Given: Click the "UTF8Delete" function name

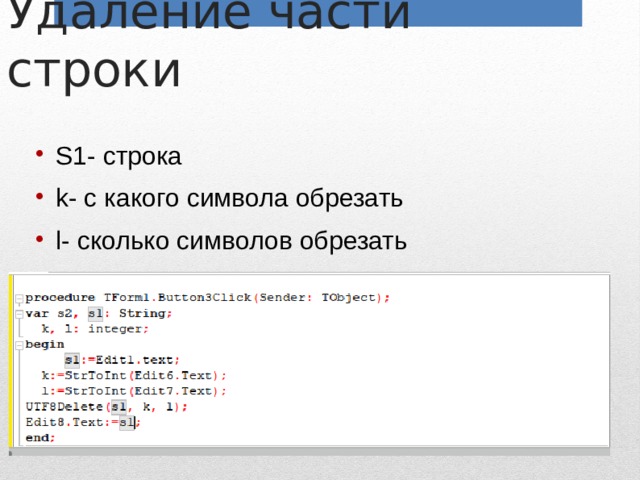Looking at the screenshot, I should pos(64,407).
